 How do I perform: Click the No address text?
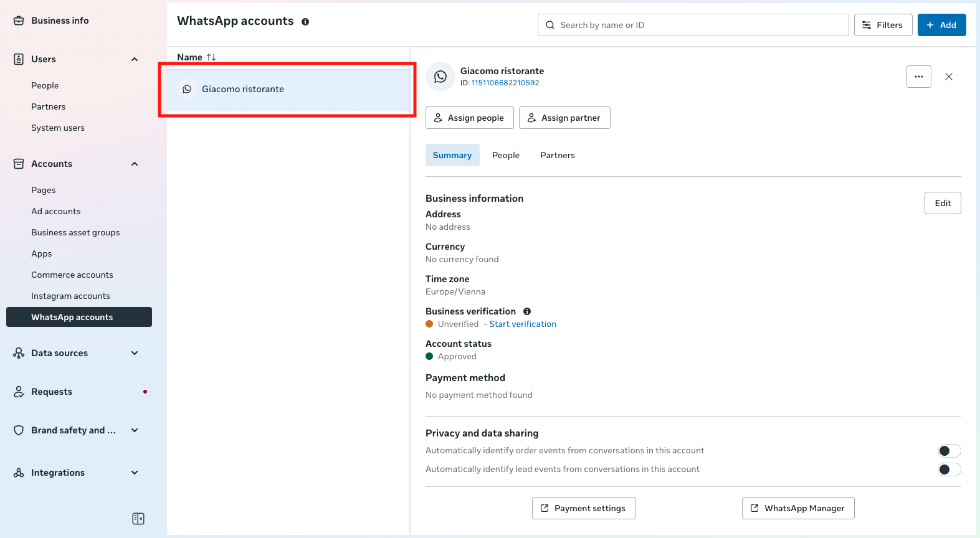click(x=448, y=227)
